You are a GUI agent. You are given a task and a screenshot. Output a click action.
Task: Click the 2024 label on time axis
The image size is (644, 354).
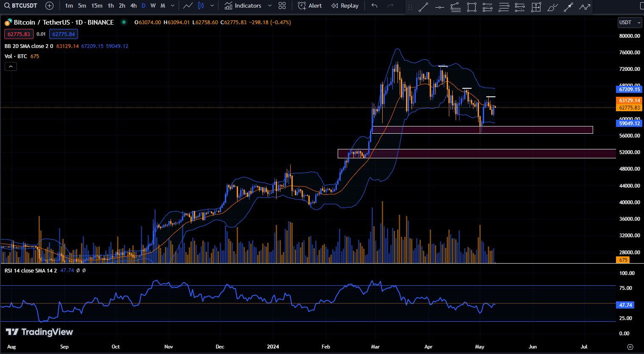click(x=273, y=346)
